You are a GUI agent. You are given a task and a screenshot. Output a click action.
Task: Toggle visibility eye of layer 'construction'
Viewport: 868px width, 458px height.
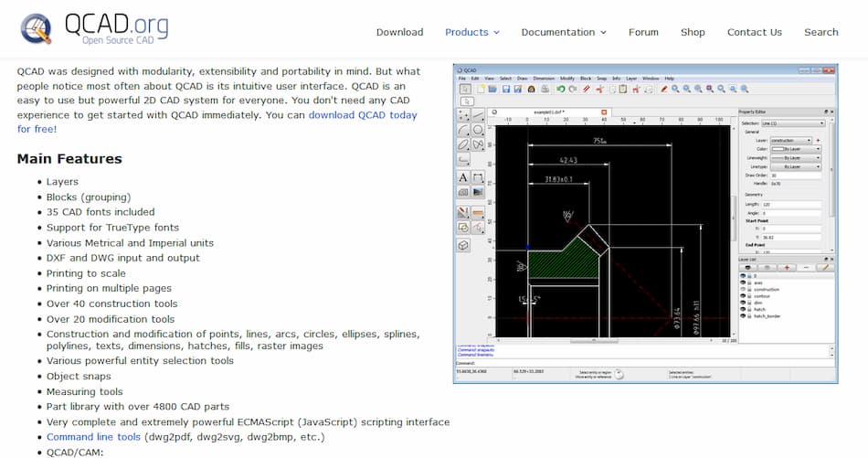(x=743, y=289)
